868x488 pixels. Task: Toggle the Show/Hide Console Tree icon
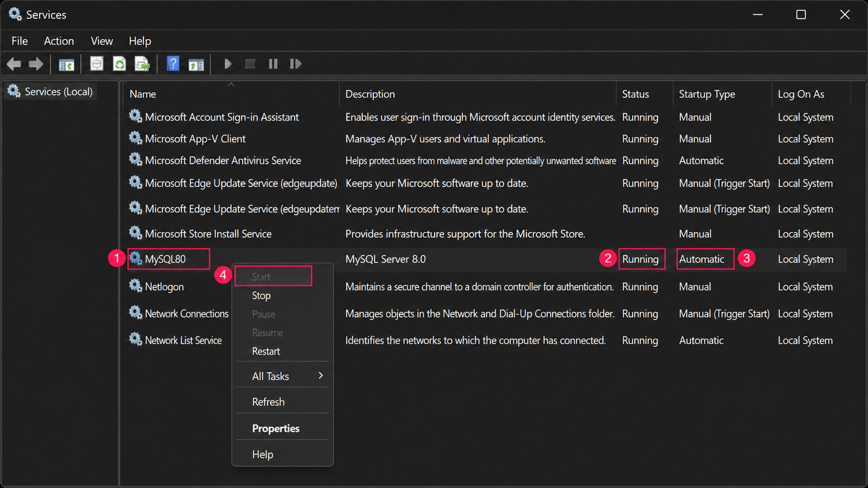[66, 65]
